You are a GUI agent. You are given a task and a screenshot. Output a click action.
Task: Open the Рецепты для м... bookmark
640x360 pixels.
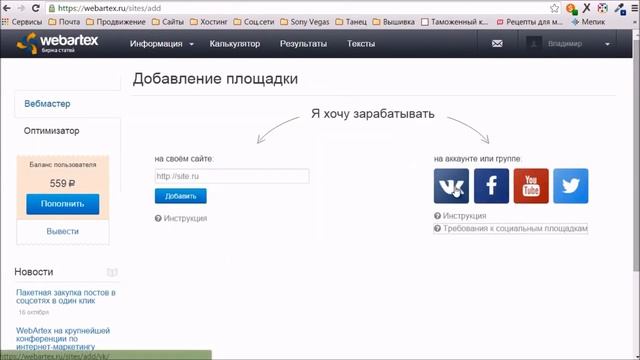pyautogui.click(x=529, y=22)
